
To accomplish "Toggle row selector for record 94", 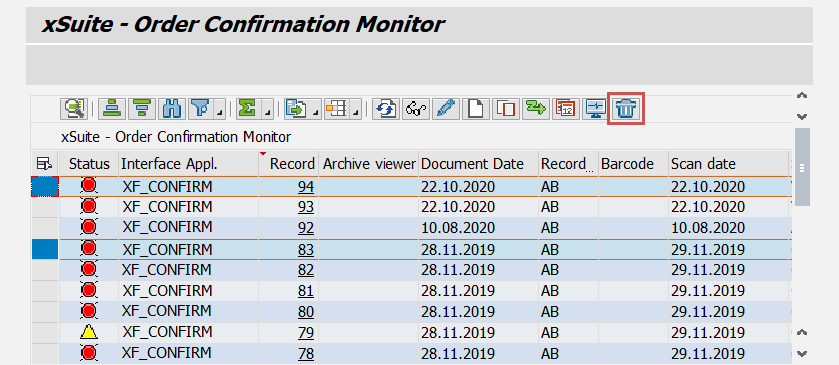I will (45, 187).
